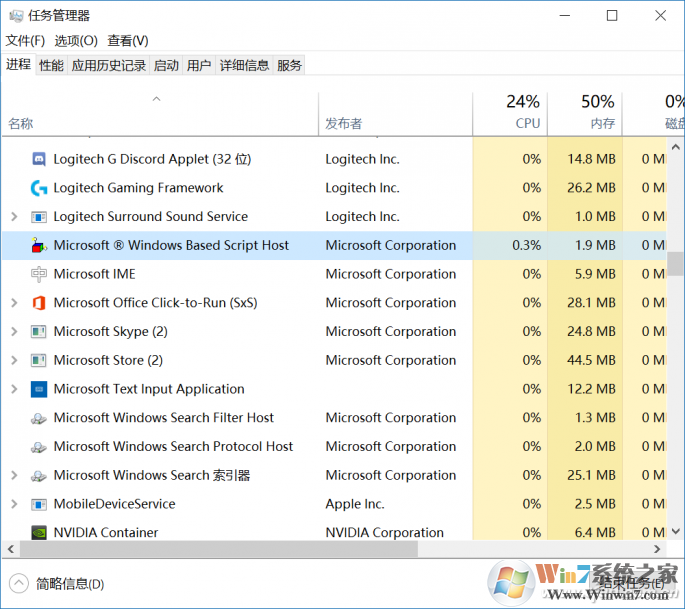The width and height of the screenshot is (685, 609).
Task: Click the 28.1 MB memory value
Action: 591,303
